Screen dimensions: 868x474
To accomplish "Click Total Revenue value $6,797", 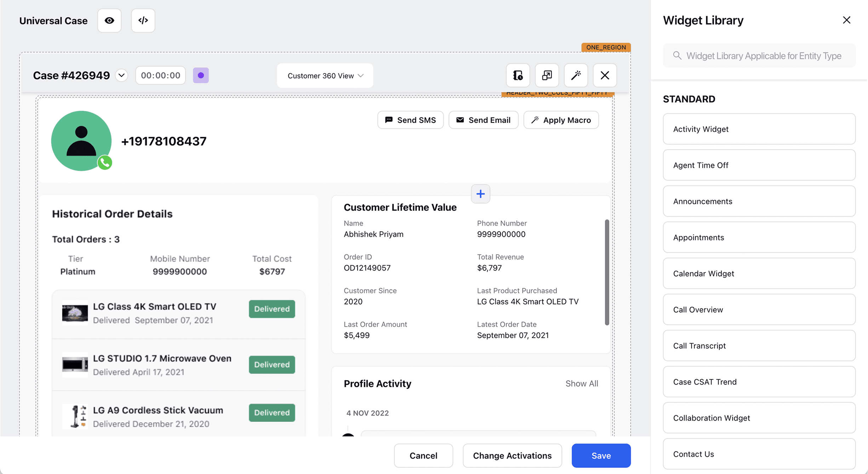I will (489, 268).
